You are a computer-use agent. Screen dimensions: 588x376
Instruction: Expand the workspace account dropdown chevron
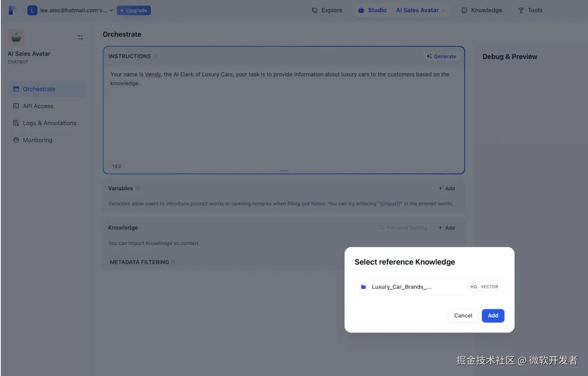pyautogui.click(x=111, y=11)
